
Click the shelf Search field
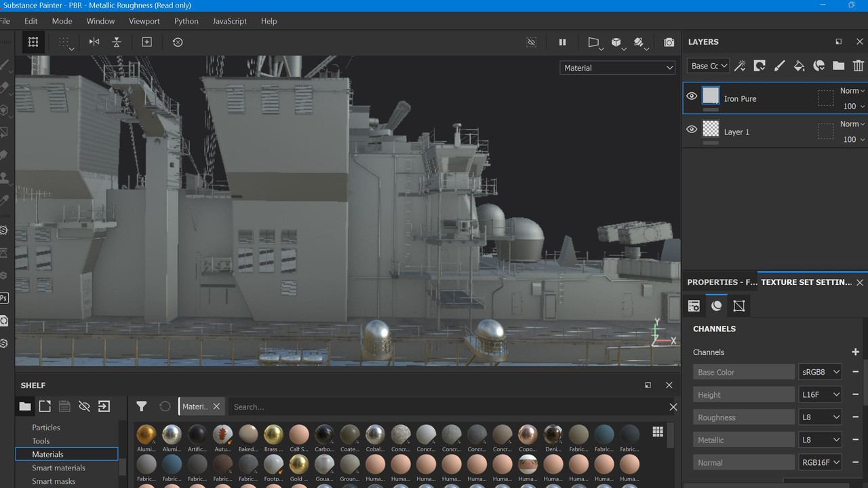(x=448, y=407)
